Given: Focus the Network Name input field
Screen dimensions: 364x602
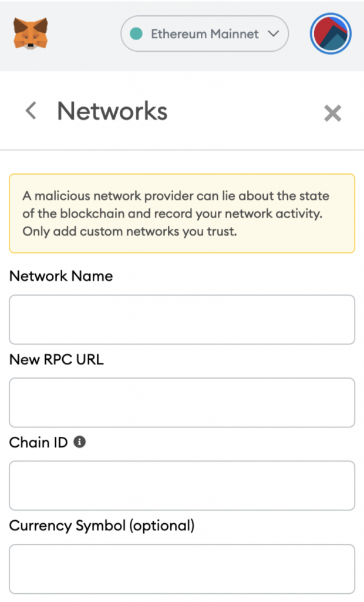Looking at the screenshot, I should click(182, 319).
